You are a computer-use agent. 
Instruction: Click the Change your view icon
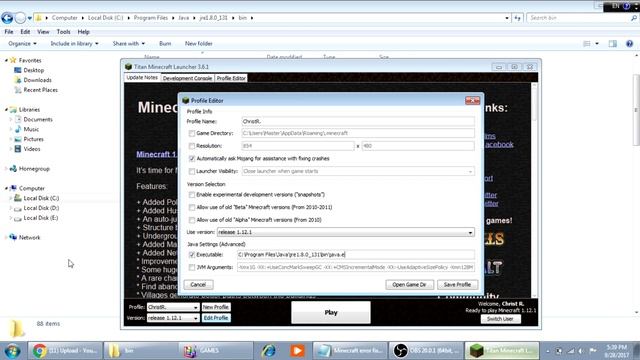point(587,43)
